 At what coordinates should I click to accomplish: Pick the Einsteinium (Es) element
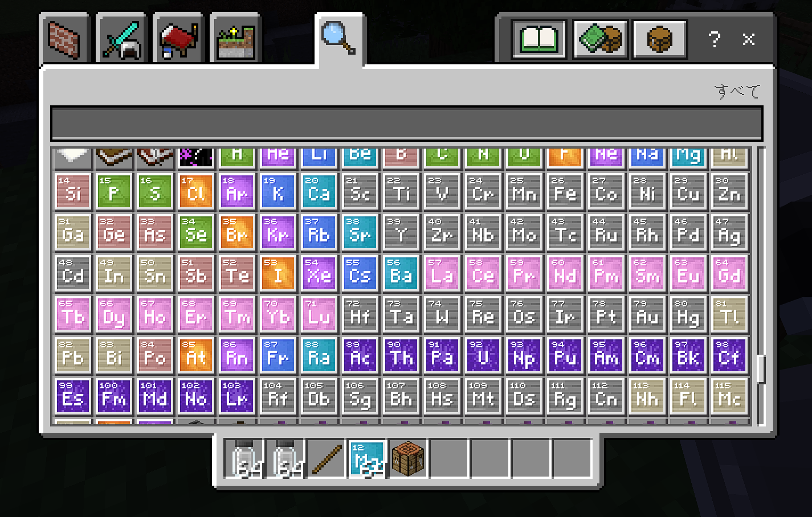(x=73, y=396)
